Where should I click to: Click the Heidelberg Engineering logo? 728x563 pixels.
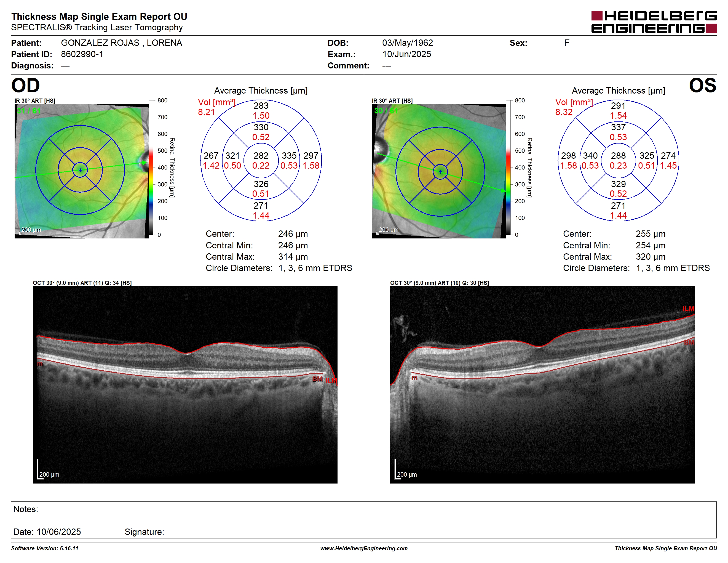coord(654,22)
